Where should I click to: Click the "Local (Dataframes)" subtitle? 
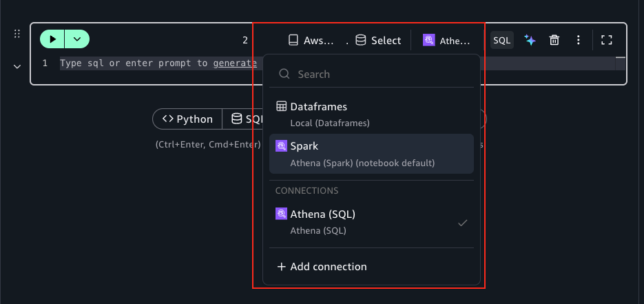tap(330, 123)
